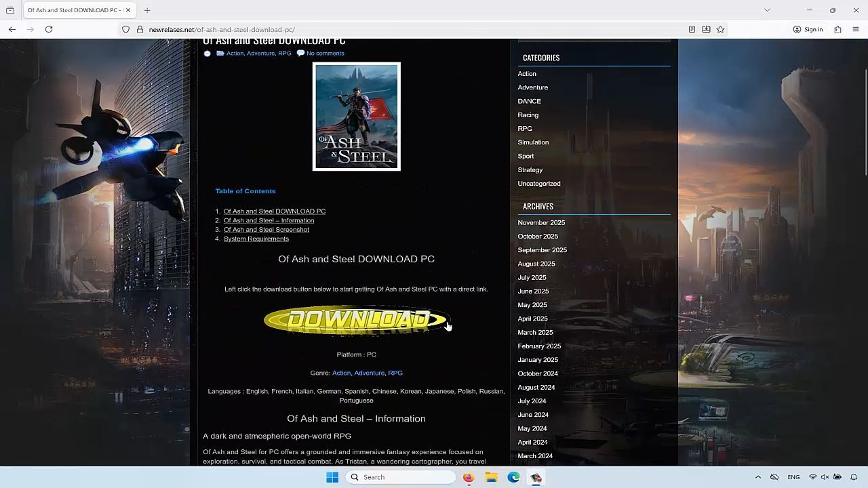
Task: Open File Explorer from the taskbar
Action: (x=491, y=477)
